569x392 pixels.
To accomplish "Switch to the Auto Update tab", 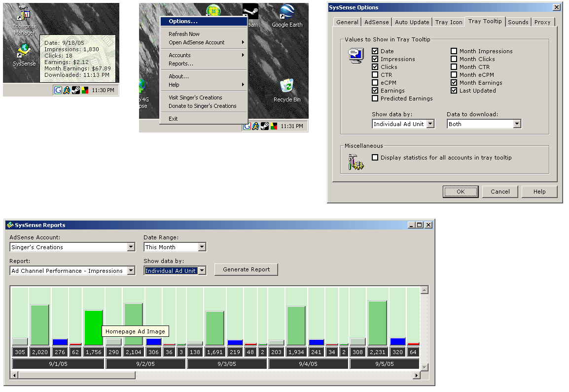I will click(x=412, y=22).
